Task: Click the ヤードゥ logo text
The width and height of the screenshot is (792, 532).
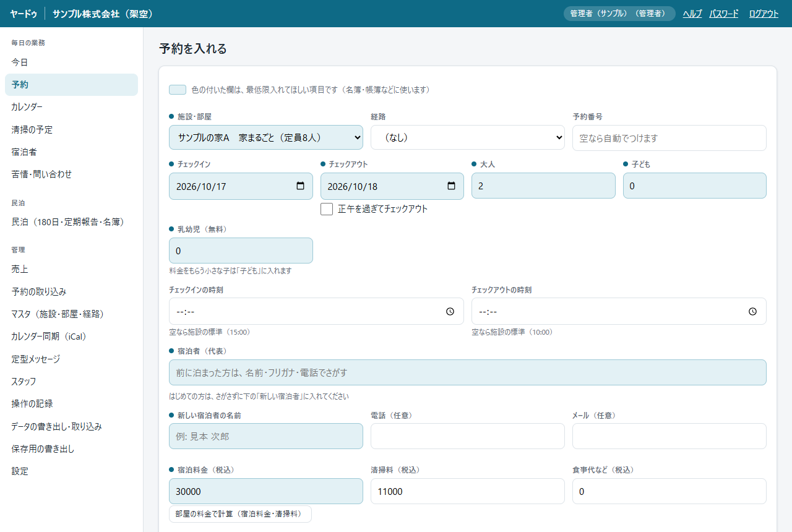Action: 24,14
